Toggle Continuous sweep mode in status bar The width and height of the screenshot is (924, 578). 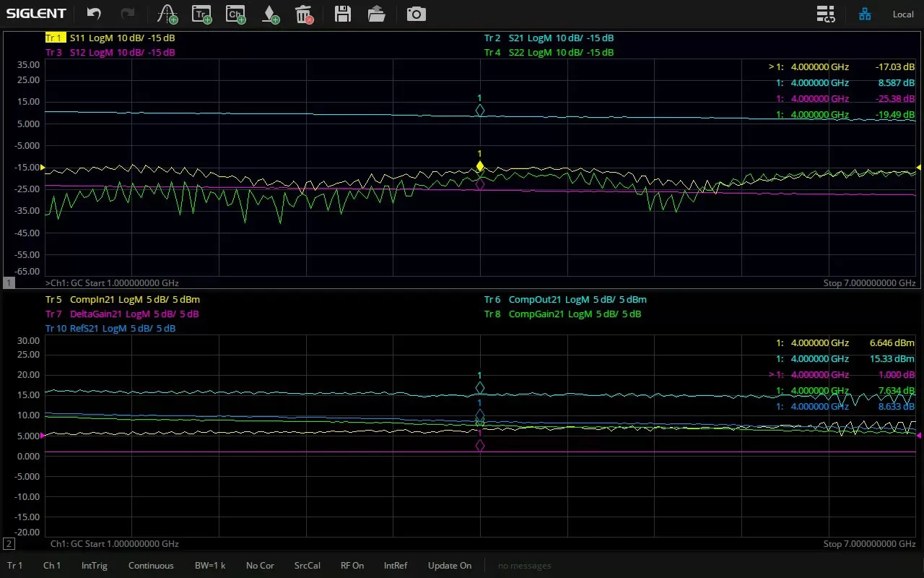(151, 566)
